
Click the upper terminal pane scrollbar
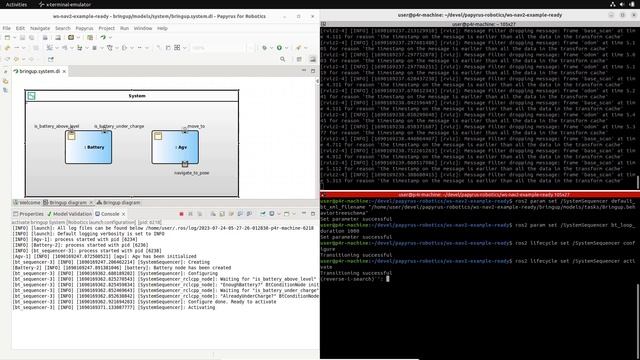point(638,182)
